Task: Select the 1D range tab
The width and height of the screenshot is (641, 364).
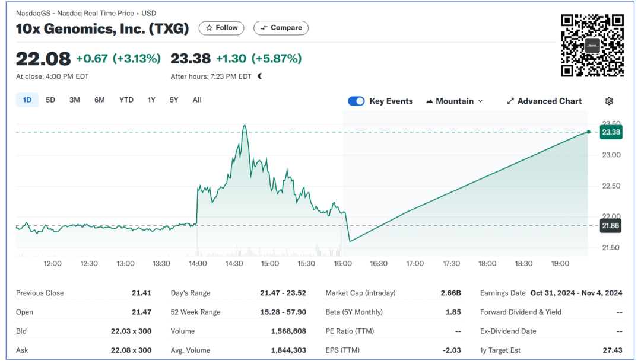Action: tap(27, 100)
